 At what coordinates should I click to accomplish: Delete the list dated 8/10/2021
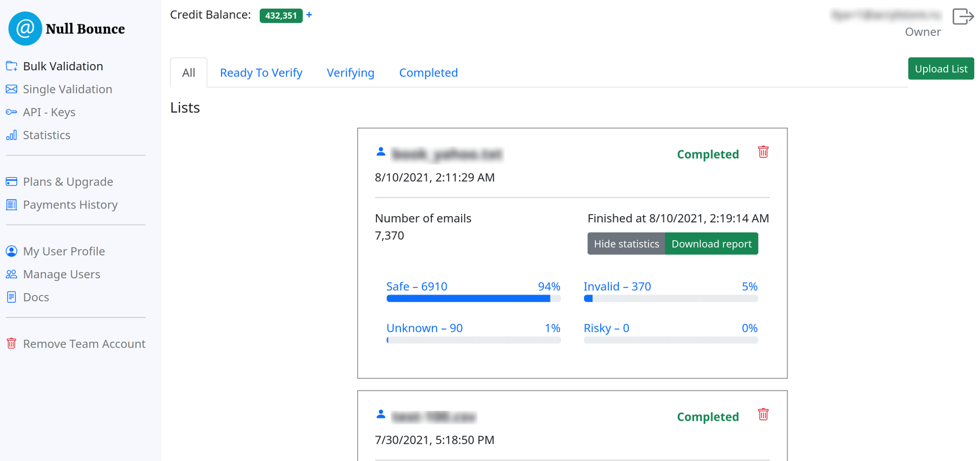763,152
